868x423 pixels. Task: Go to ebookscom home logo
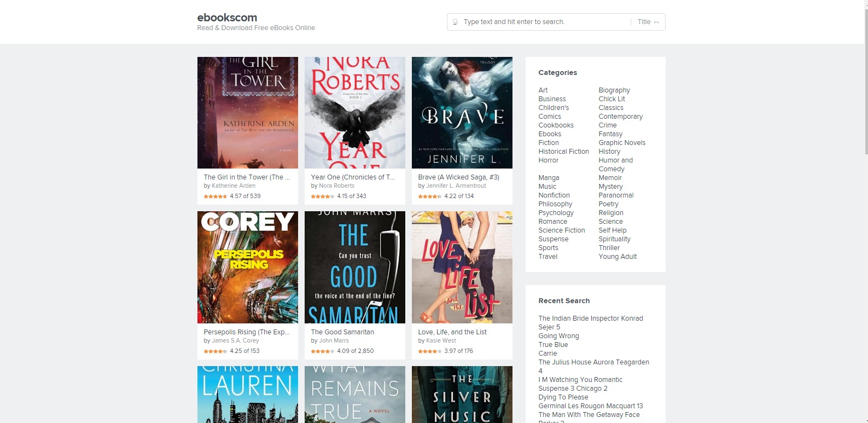[227, 18]
